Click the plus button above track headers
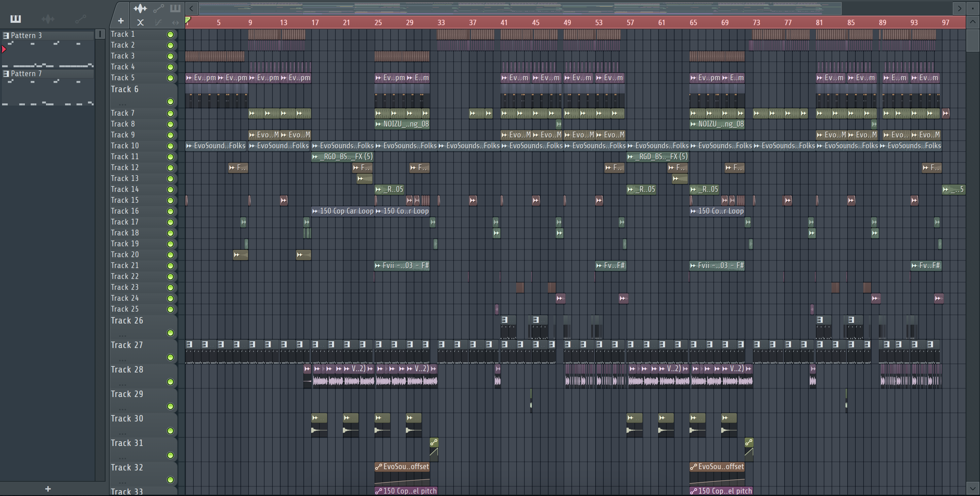 (121, 21)
